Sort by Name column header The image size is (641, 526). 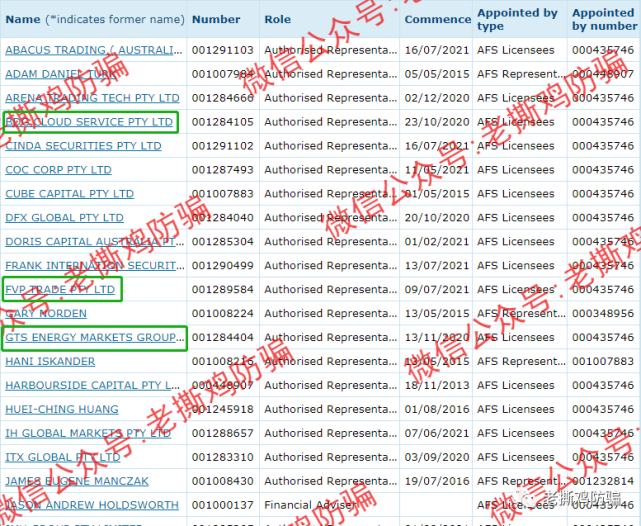tap(95, 19)
